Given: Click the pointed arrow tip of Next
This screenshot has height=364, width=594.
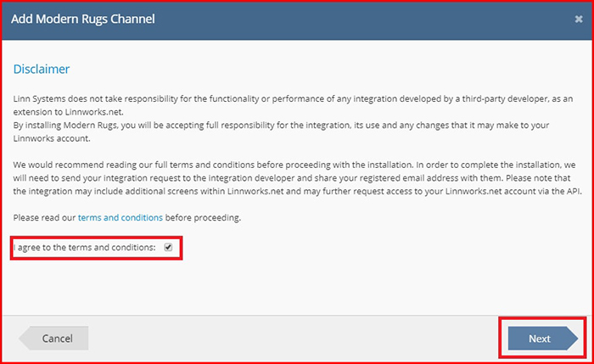Looking at the screenshot, I should (573, 339).
